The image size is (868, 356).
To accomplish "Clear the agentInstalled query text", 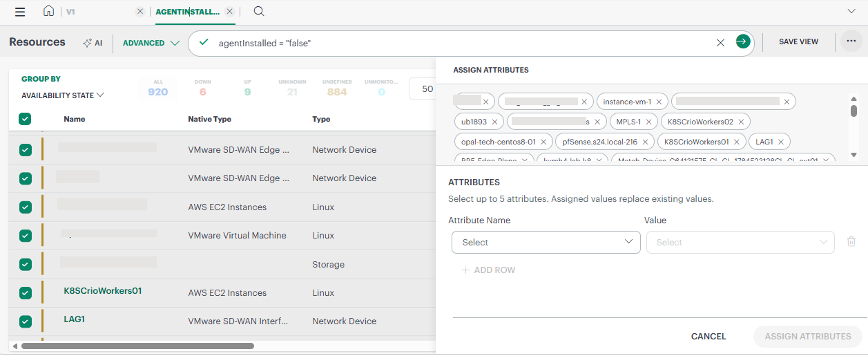I will click(720, 43).
